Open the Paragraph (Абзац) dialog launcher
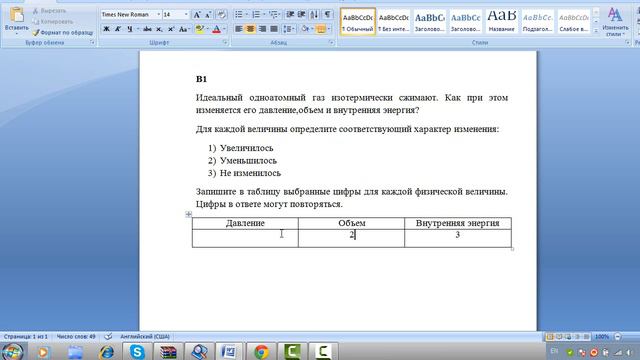The width and height of the screenshot is (640, 360). pyautogui.click(x=331, y=42)
